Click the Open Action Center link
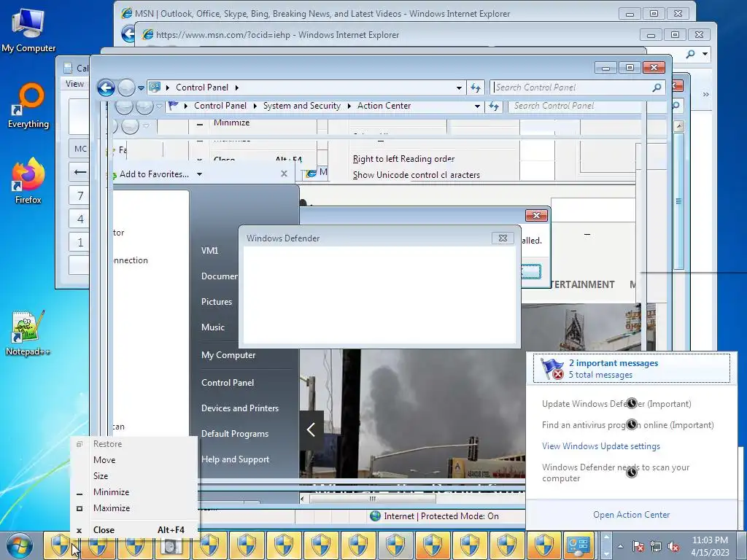The width and height of the screenshot is (747, 560). [x=631, y=515]
